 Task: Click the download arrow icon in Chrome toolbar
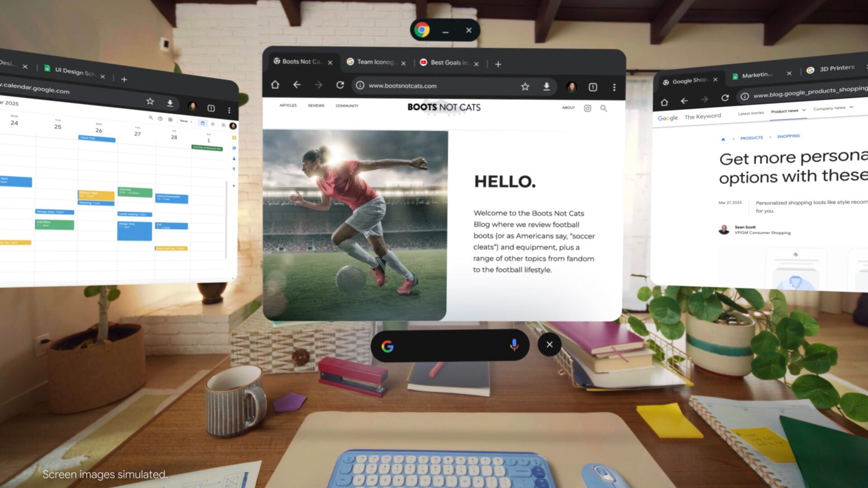[546, 85]
